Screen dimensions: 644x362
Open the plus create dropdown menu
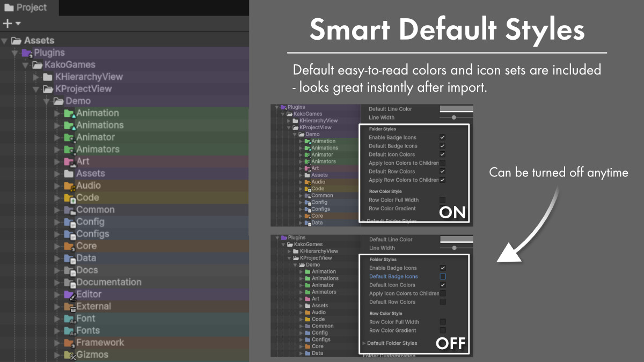click(12, 23)
